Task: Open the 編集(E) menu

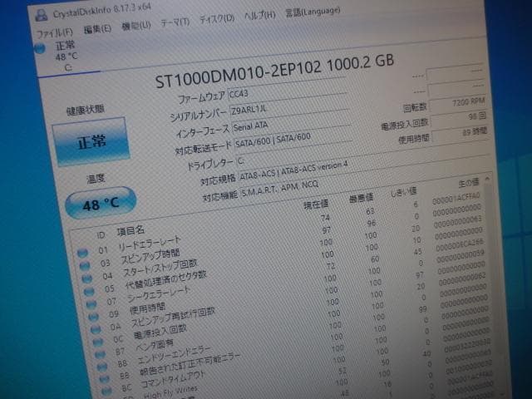Action: point(97,29)
